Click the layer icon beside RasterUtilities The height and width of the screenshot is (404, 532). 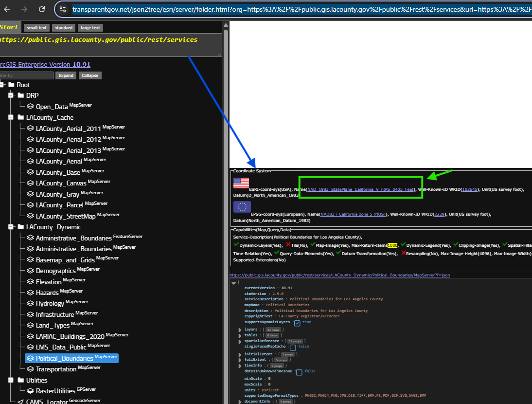pyautogui.click(x=30, y=391)
